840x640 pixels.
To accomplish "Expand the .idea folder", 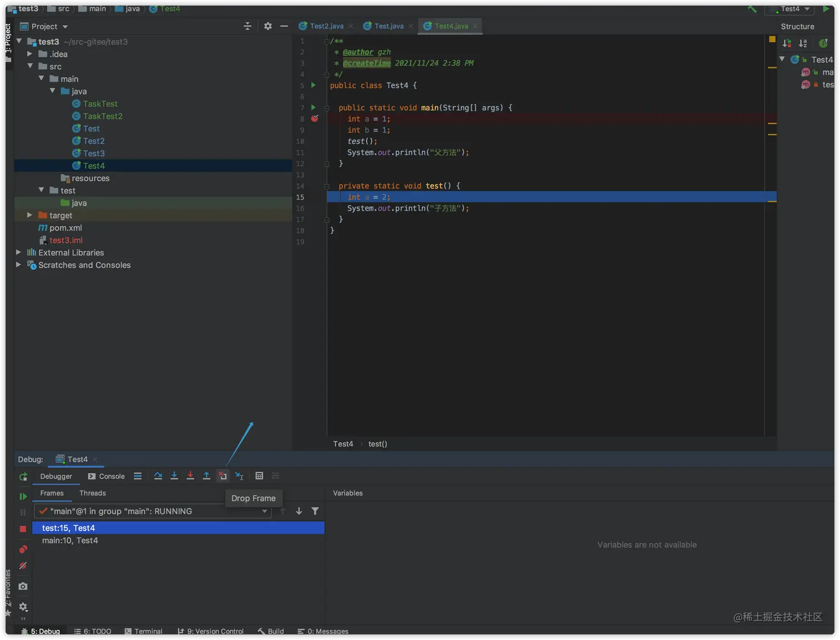I will tap(30, 54).
